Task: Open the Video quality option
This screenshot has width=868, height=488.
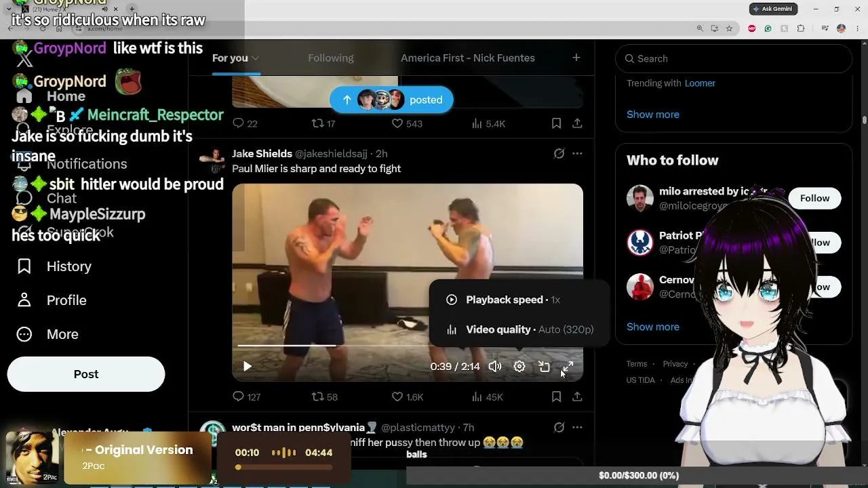Action: click(519, 329)
